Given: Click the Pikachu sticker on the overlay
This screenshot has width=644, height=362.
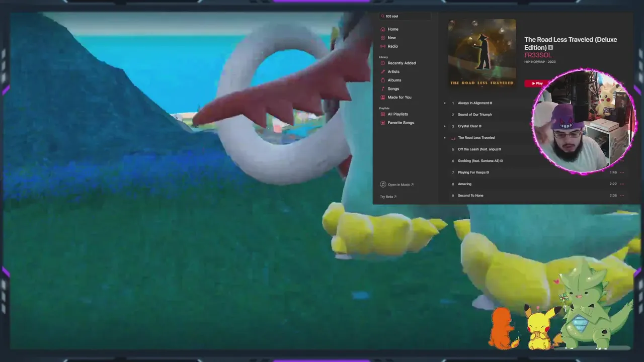Looking at the screenshot, I should pos(541,327).
